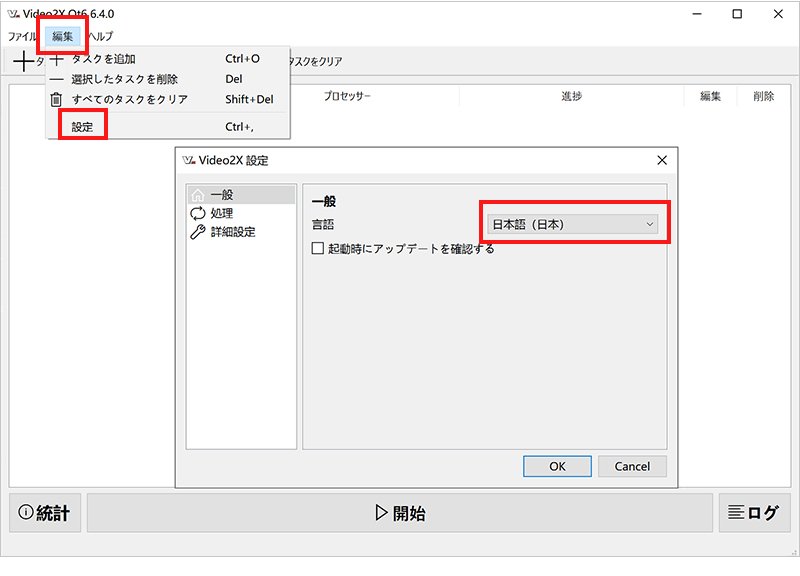
Task: Click the Video2X app icon in main title bar
Action: 13,14
